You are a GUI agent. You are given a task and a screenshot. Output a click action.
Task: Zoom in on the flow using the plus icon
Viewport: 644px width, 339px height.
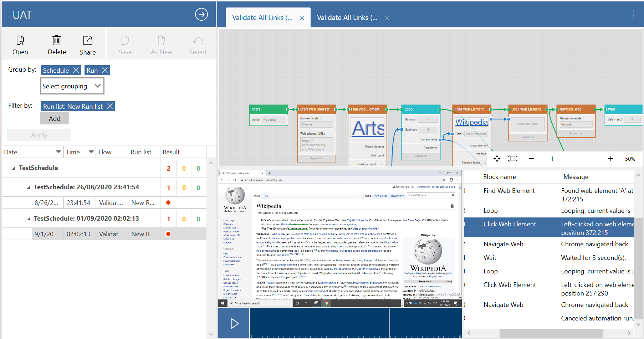click(x=610, y=159)
